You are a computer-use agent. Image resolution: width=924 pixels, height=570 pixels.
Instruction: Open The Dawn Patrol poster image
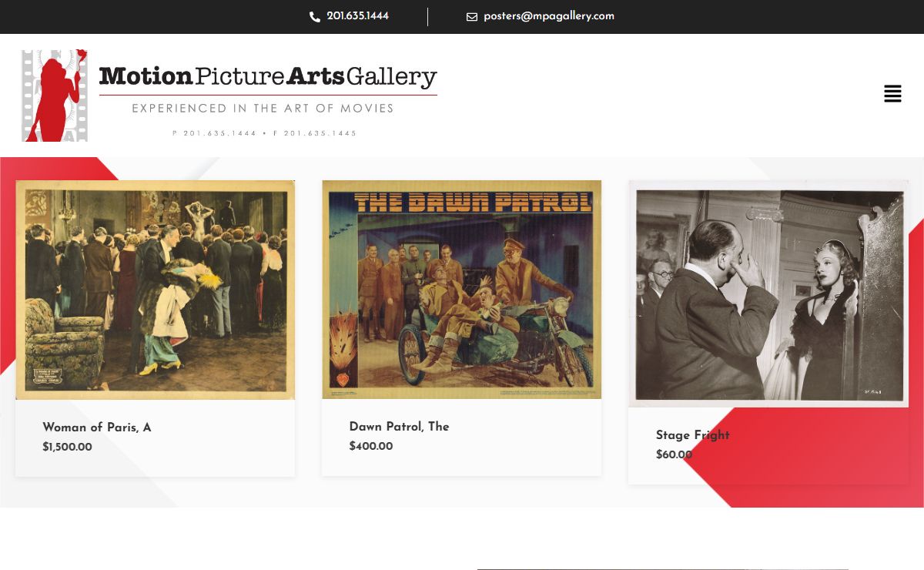[461, 290]
